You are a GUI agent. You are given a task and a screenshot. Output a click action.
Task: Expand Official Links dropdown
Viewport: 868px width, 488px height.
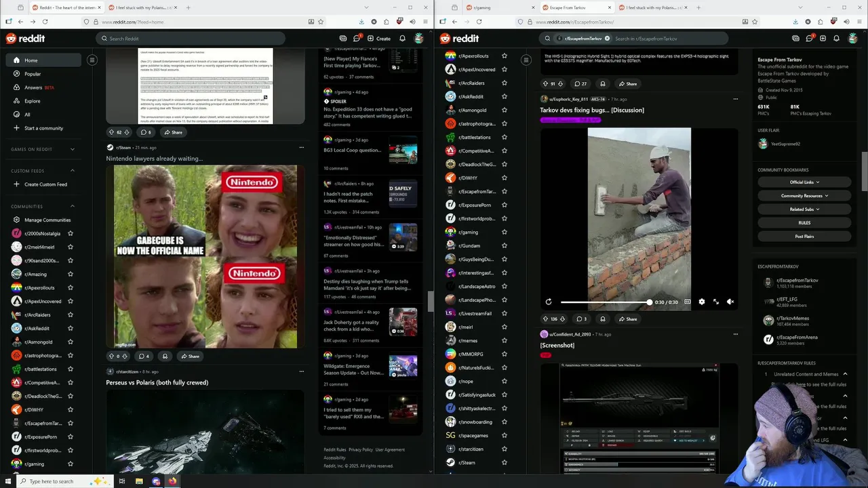point(804,182)
